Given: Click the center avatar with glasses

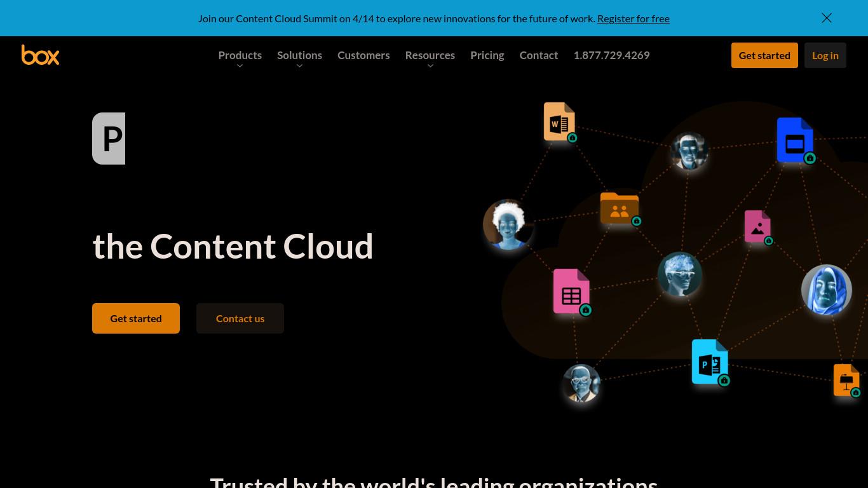Looking at the screenshot, I should 680,274.
